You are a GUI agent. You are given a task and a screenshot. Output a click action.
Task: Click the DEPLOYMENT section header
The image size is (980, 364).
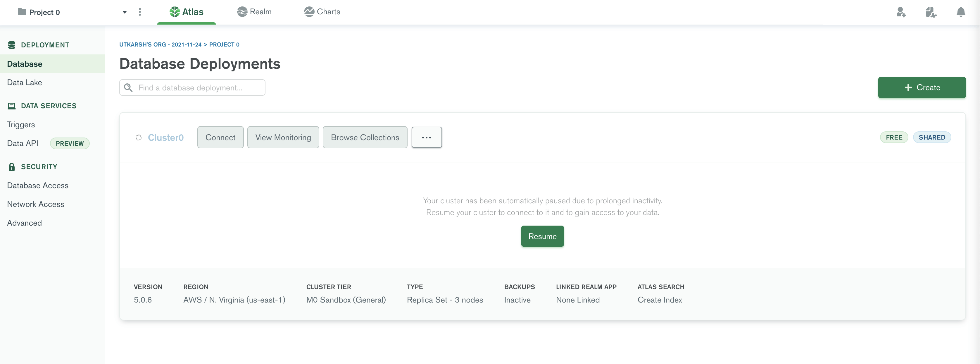[45, 45]
